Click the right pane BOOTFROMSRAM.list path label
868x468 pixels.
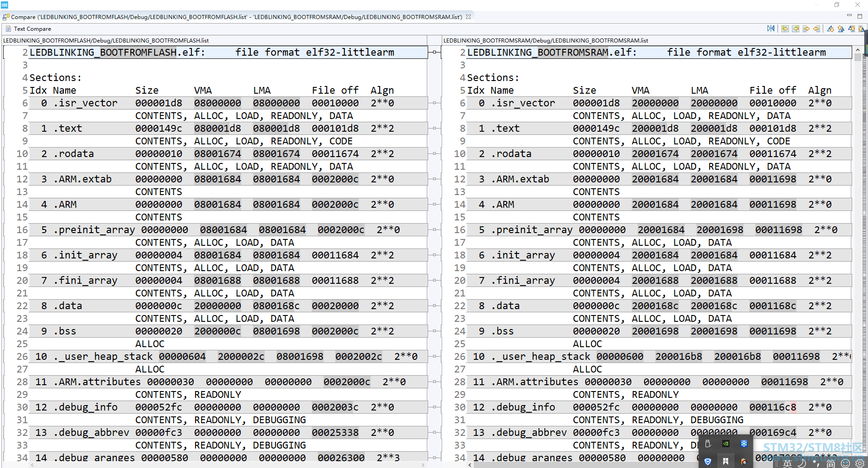545,40
